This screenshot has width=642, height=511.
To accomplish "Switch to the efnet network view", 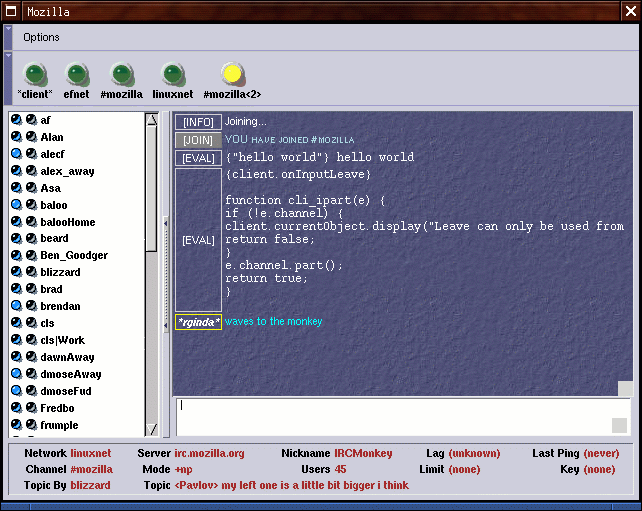I will [77, 81].
